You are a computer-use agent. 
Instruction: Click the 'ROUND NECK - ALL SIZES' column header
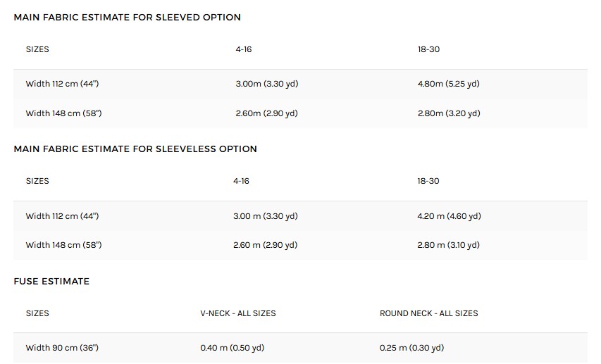point(428,313)
